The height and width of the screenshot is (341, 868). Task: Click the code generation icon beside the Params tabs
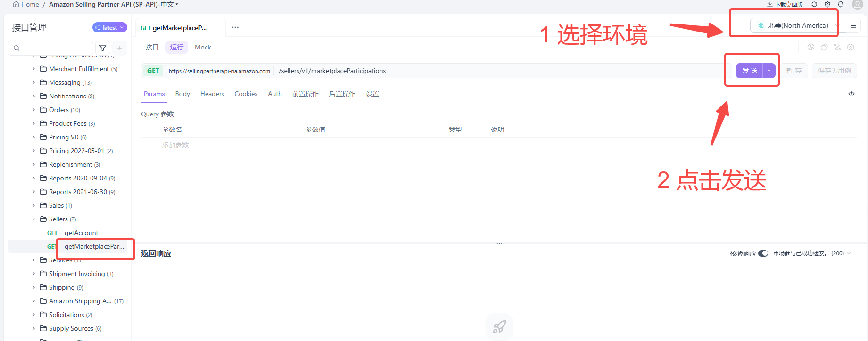coord(851,94)
